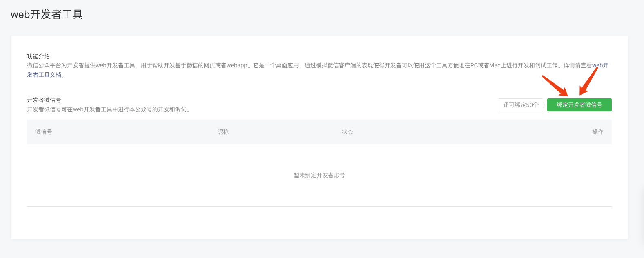Image resolution: width=644 pixels, height=258 pixels.
Task: Click the green 绑定开发者微信号 button
Action: click(579, 105)
